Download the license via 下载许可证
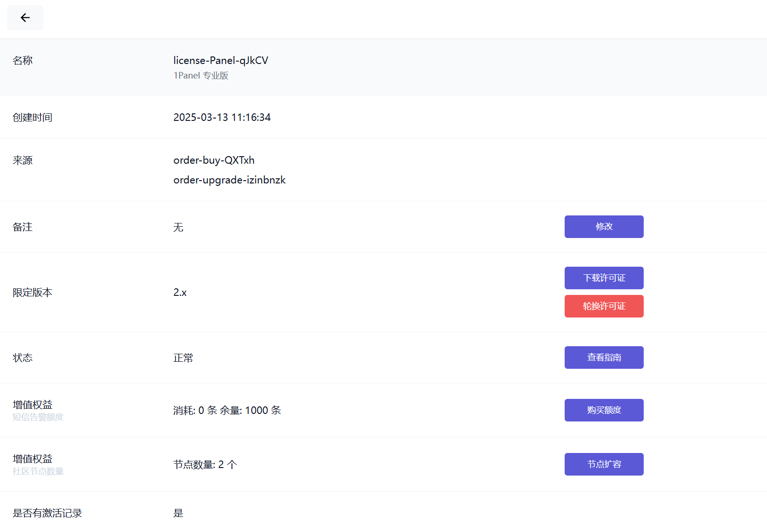The height and width of the screenshot is (532, 767). click(604, 278)
